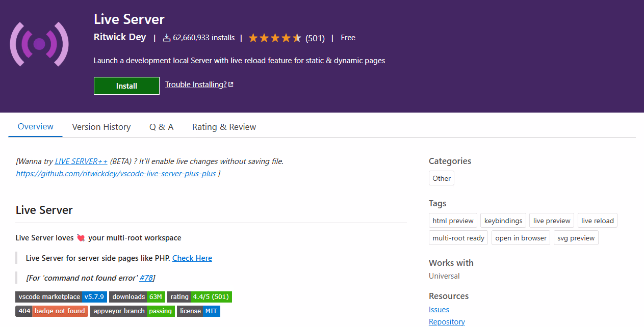Click the Categories heading

450,161
